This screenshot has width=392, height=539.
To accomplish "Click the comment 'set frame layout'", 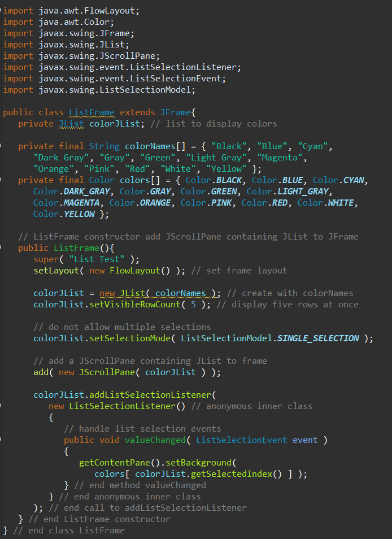I will coord(239,271).
